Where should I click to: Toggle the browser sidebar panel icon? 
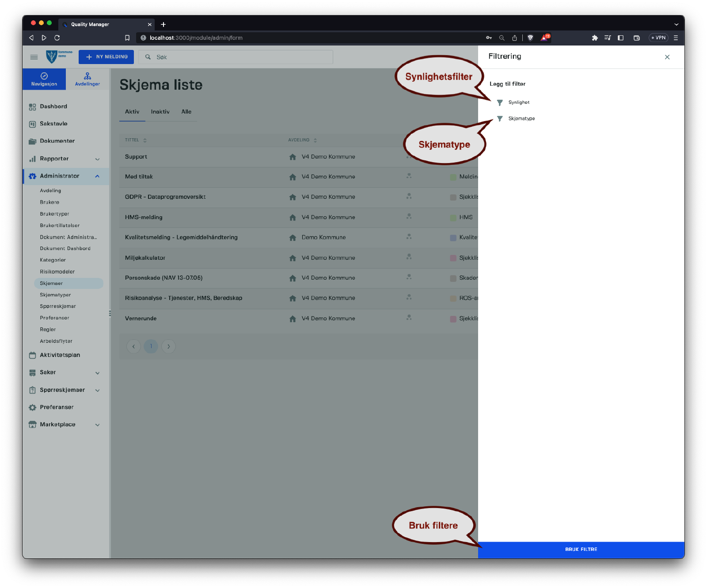620,38
